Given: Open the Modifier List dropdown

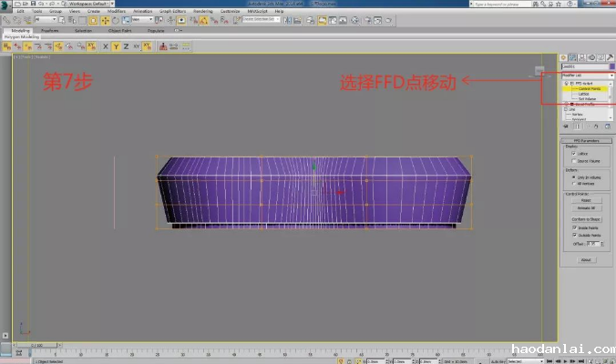Looking at the screenshot, I should [x=588, y=76].
